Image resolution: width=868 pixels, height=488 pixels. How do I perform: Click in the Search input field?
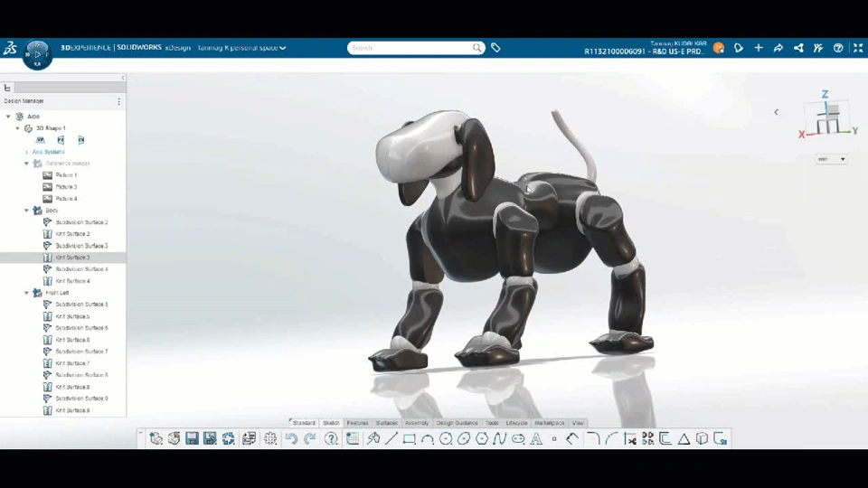point(410,48)
